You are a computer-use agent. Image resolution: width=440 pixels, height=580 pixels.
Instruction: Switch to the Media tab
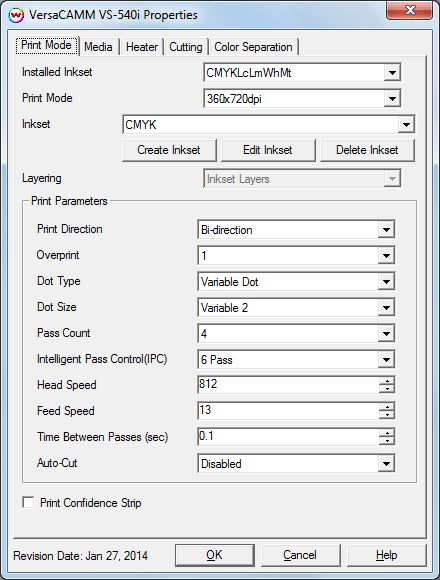(98, 47)
